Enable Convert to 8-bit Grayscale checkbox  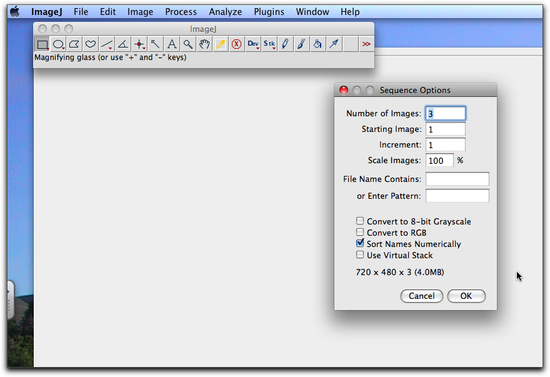360,221
